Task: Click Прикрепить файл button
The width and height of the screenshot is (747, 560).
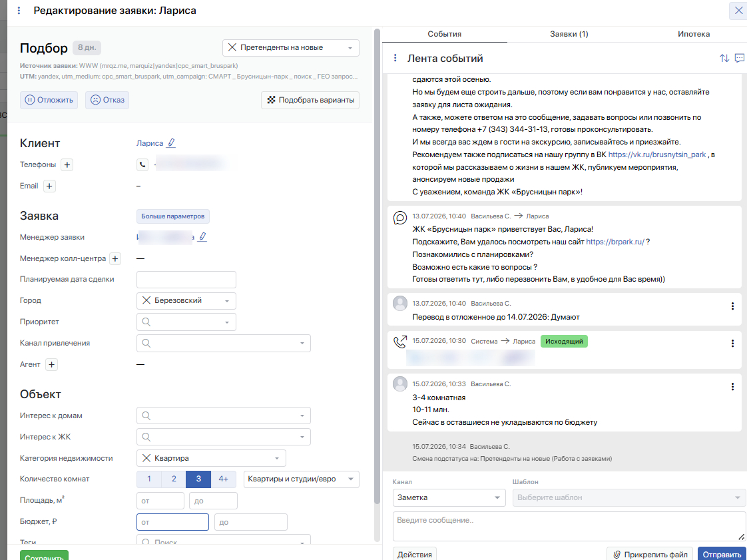Action: [650, 554]
